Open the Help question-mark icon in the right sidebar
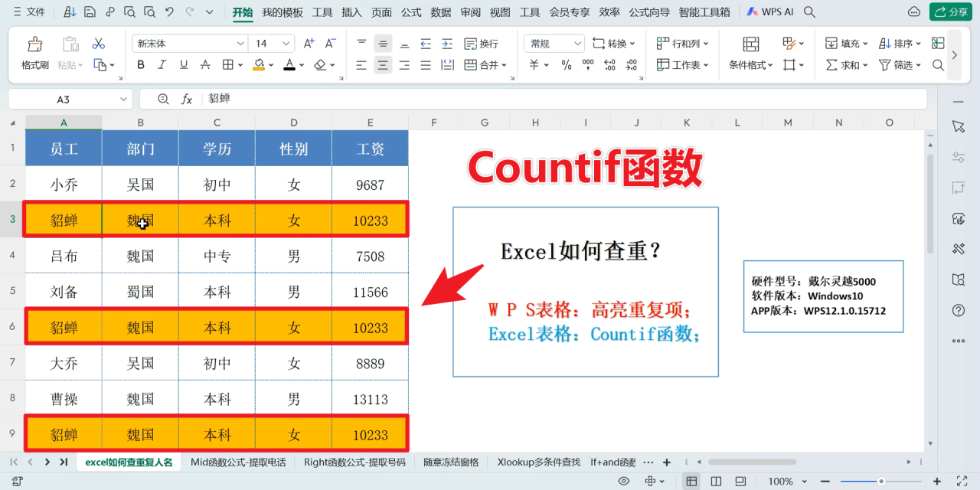The height and width of the screenshot is (490, 980). 959,310
